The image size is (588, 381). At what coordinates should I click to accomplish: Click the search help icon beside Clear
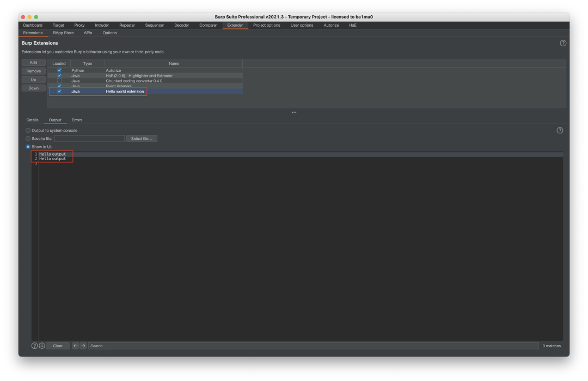(x=34, y=346)
